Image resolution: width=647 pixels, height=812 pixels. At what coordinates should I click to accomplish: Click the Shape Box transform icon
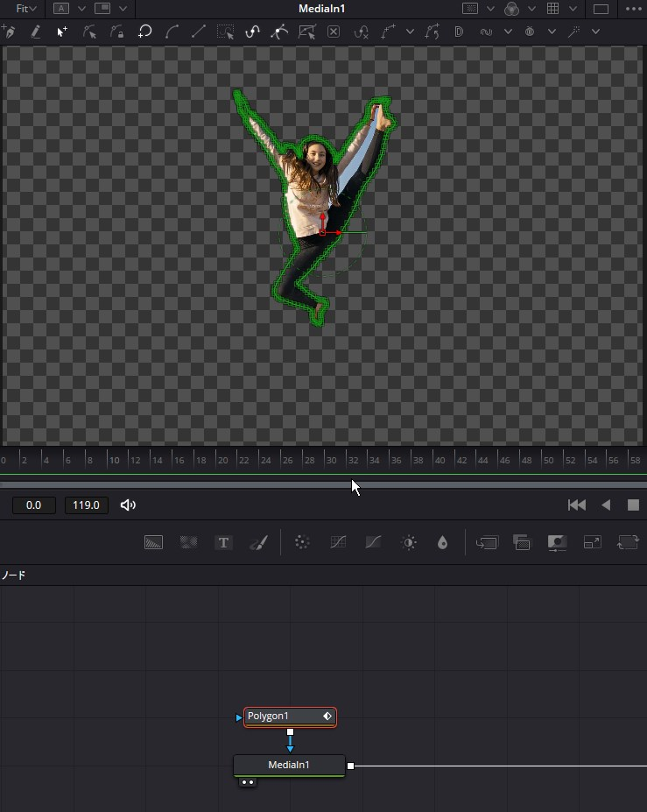click(307, 32)
